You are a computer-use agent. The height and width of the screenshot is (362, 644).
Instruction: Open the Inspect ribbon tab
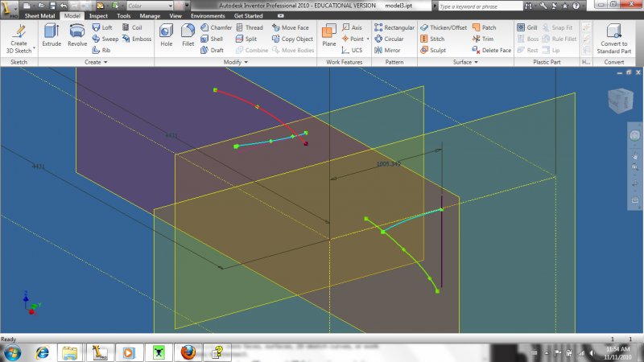click(x=98, y=15)
